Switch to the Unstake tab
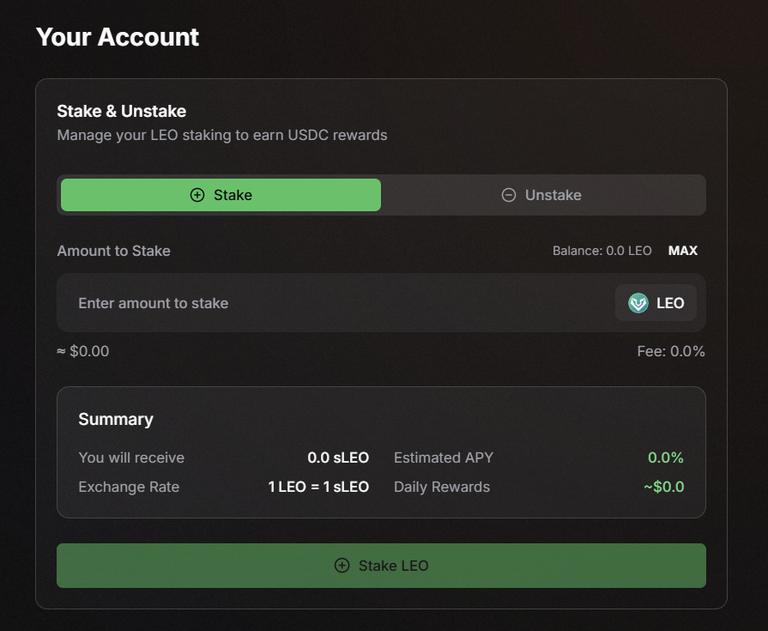The width and height of the screenshot is (768, 631). coord(541,195)
